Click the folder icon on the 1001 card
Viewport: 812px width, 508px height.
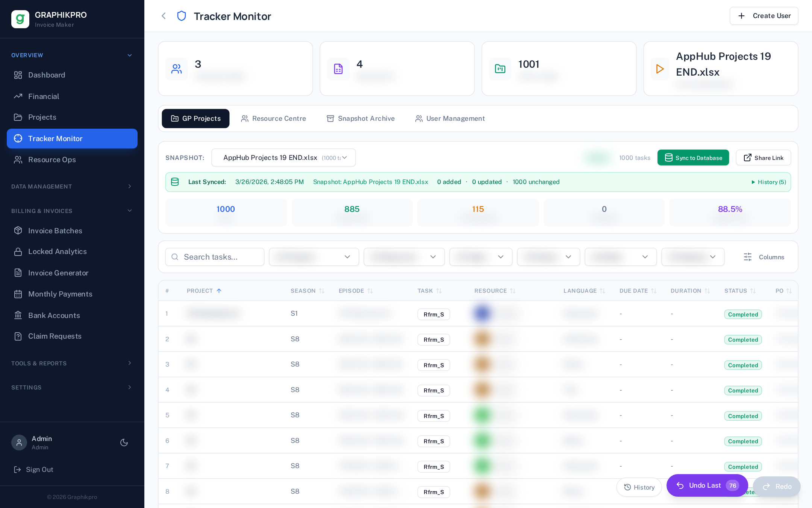(x=500, y=69)
